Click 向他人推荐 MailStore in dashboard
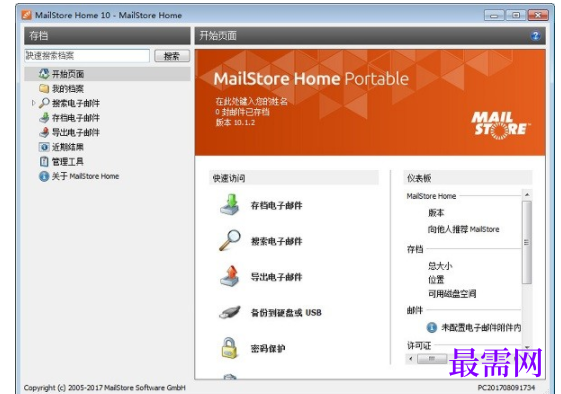 [464, 229]
